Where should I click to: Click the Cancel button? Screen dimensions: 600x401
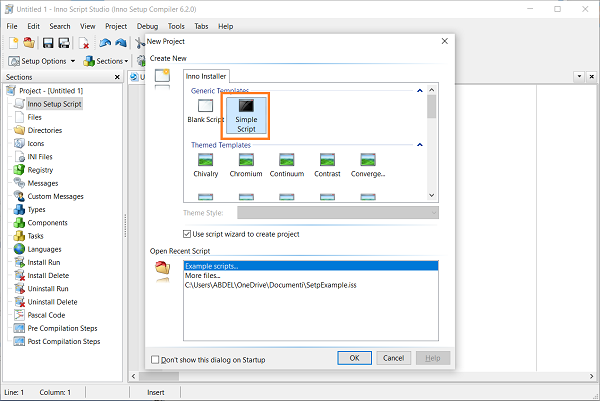[x=393, y=358]
